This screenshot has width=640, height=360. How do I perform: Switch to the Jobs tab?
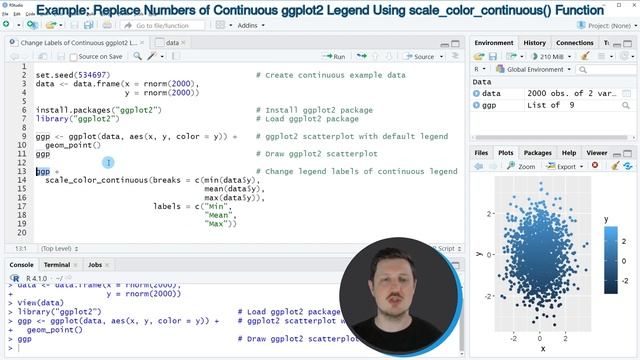(95, 264)
